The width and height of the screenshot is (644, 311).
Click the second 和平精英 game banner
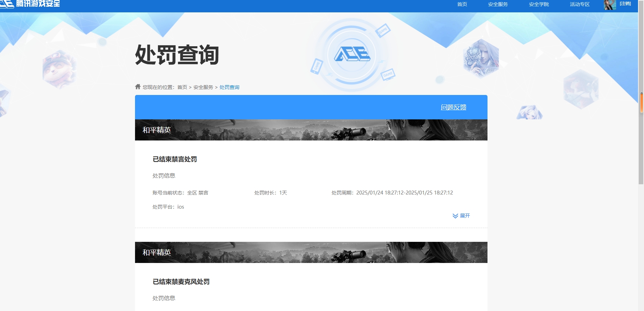click(311, 252)
